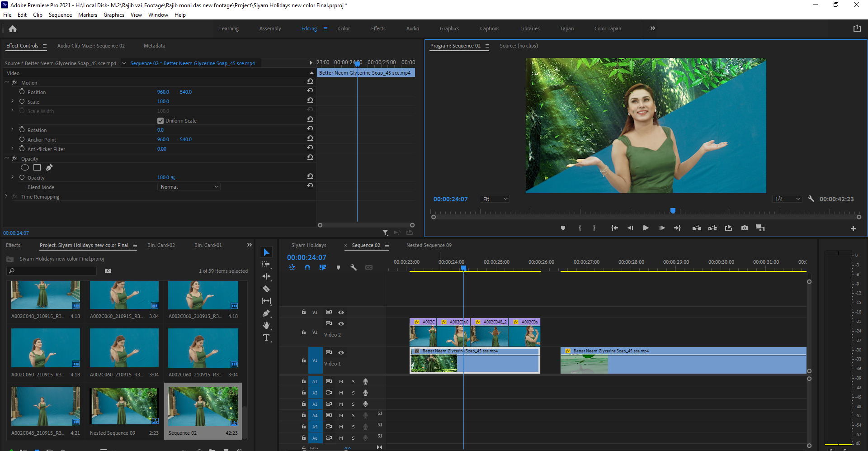Click Position X value 960.0
Screen dimensions: 868x451
(x=163, y=92)
